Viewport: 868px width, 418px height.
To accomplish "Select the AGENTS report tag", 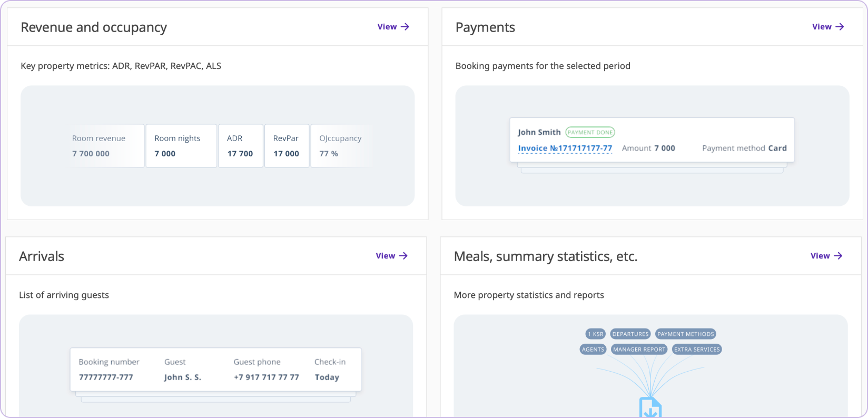I will (x=593, y=350).
